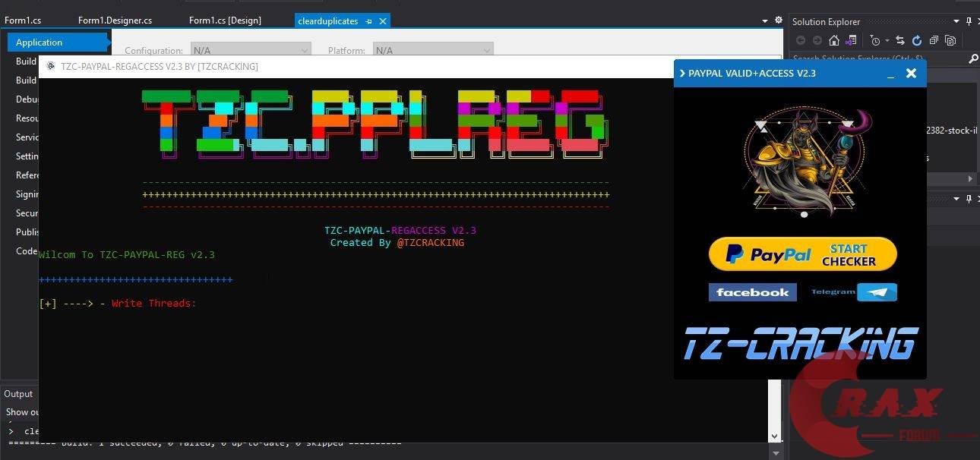Viewport: 980px width, 460px height.
Task: Open facebook link button
Action: [753, 292]
